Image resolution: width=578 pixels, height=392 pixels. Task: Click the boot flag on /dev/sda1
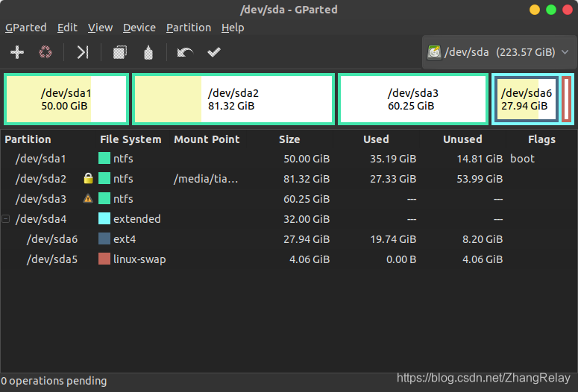(x=522, y=159)
